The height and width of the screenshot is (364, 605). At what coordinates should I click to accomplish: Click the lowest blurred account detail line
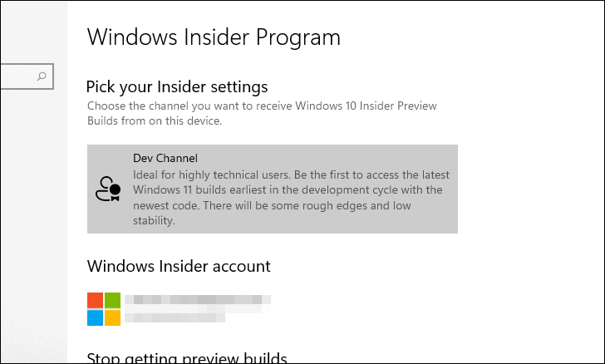[175, 318]
